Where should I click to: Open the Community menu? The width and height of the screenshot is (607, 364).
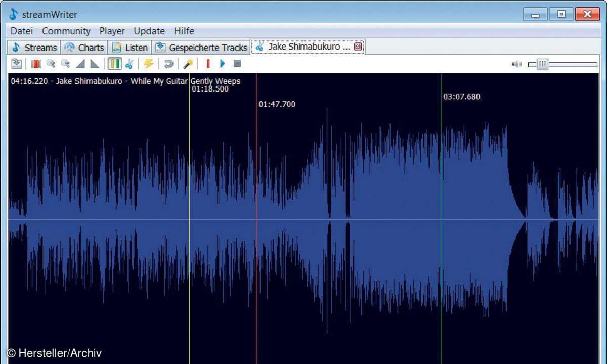click(66, 31)
